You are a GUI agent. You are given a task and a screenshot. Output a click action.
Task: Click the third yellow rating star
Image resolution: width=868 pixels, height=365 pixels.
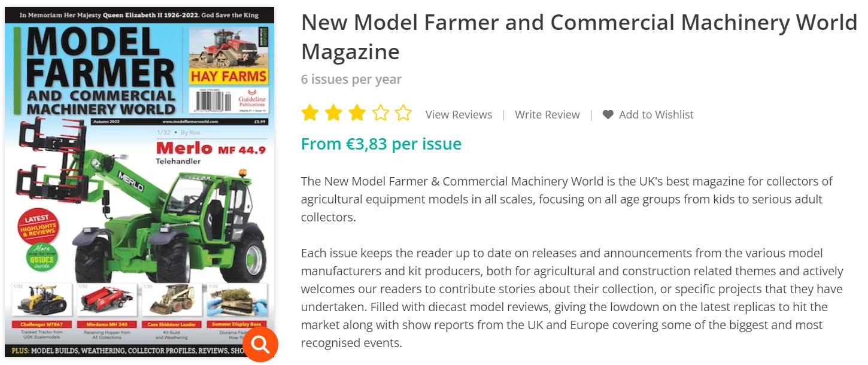click(356, 113)
